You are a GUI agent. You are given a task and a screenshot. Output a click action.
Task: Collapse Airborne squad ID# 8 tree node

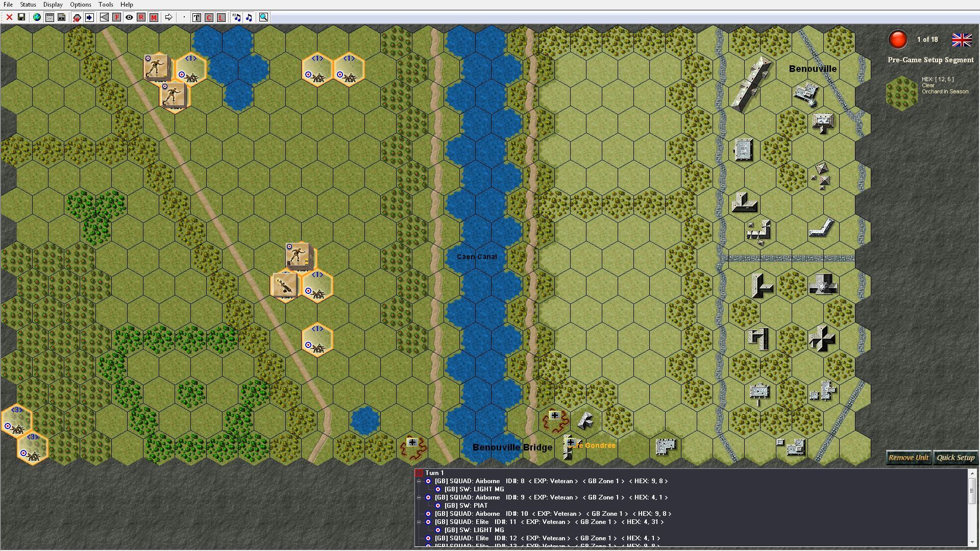pyautogui.click(x=419, y=481)
